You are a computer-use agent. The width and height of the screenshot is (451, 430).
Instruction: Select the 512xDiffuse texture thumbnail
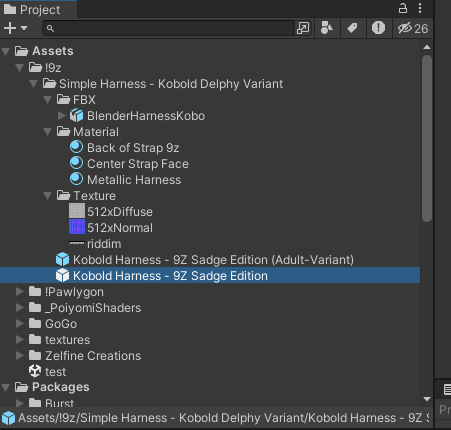coord(77,211)
